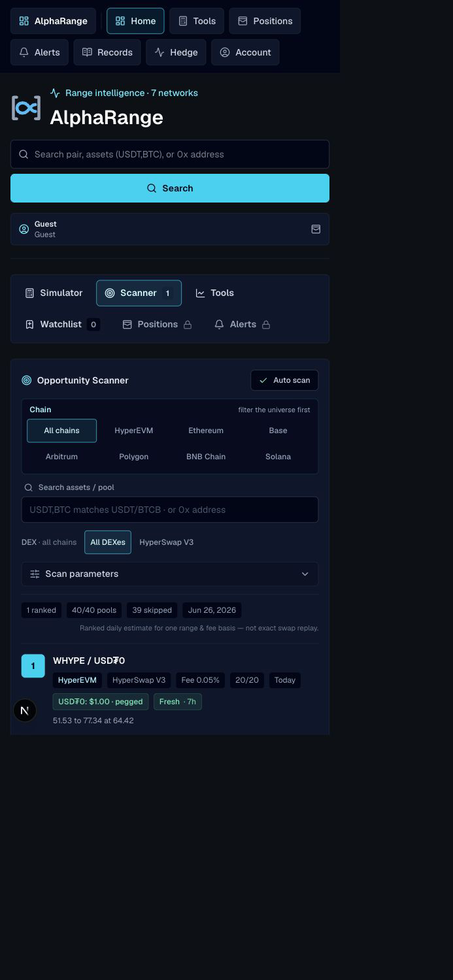
Task: Click the magnifier icon in main search field
Action: (x=24, y=154)
